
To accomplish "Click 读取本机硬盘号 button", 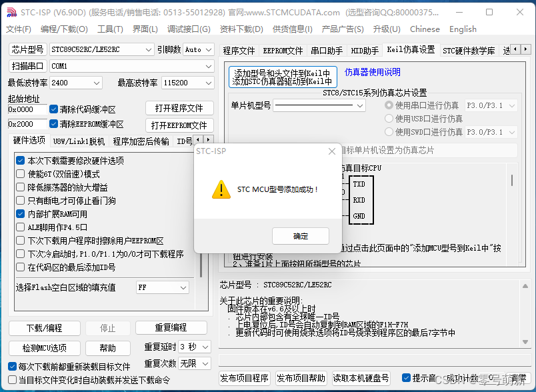I will click(x=361, y=378).
